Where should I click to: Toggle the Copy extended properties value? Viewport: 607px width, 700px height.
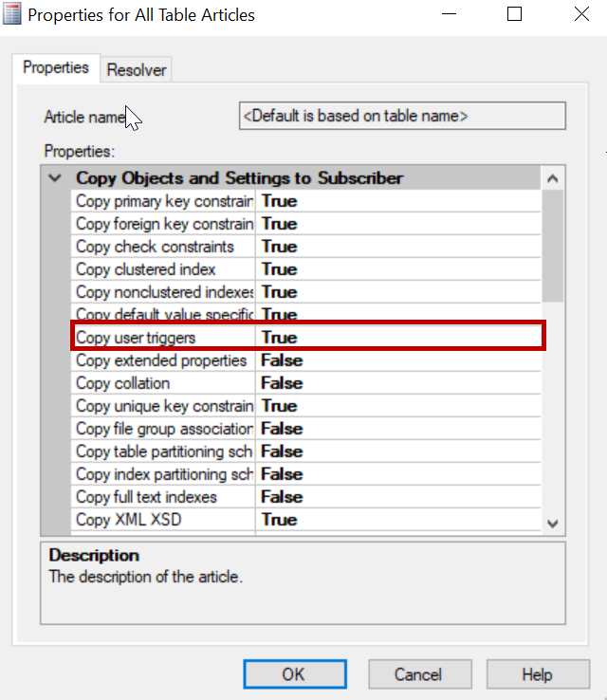click(398, 360)
